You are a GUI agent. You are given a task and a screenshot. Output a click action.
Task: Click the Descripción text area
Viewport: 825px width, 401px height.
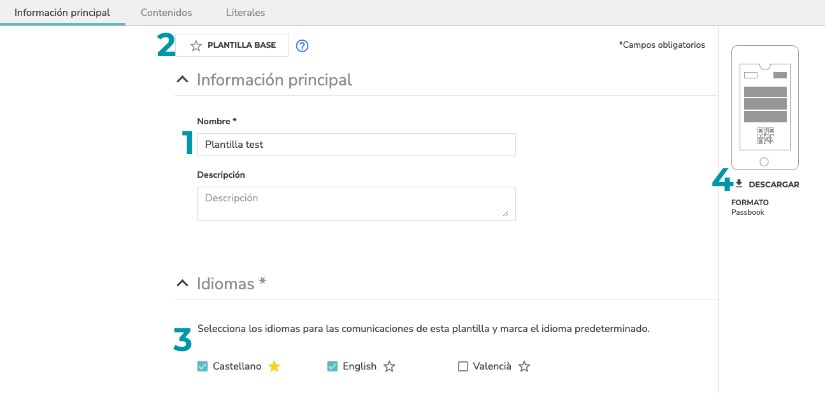tap(356, 203)
